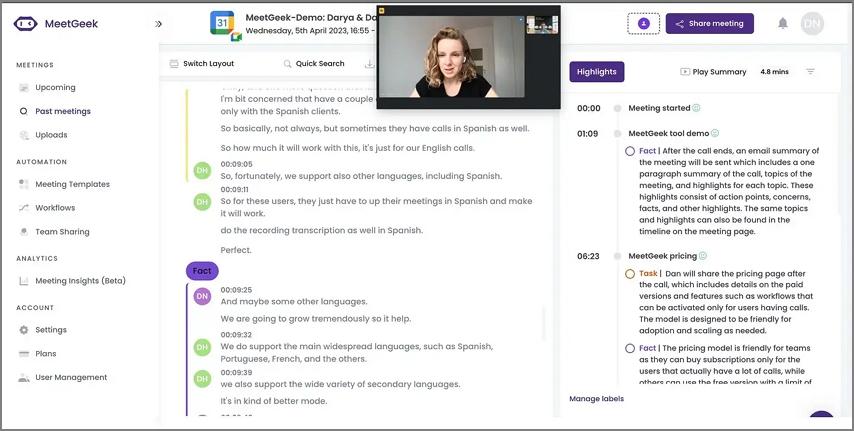Collapse the sidebar with double-chevron icon
This screenshot has width=854, height=431.
tap(158, 24)
